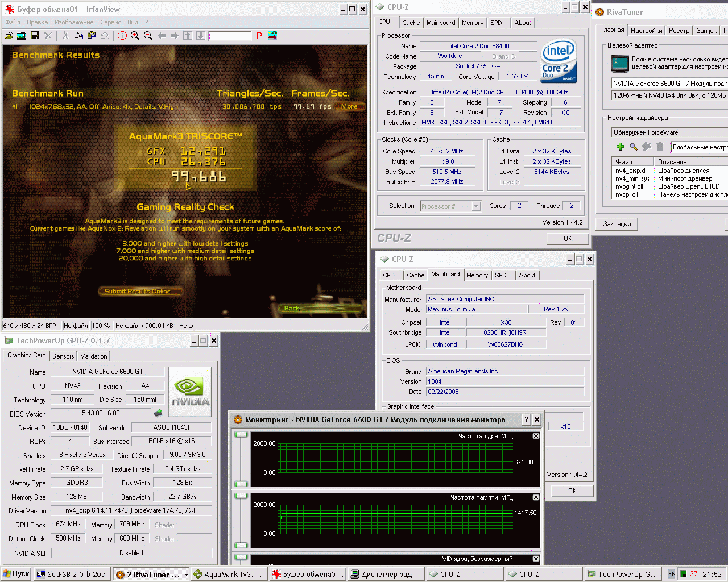The image size is (728, 582).
Task: Zoom in with magnifier plus icon
Action: tap(135, 36)
